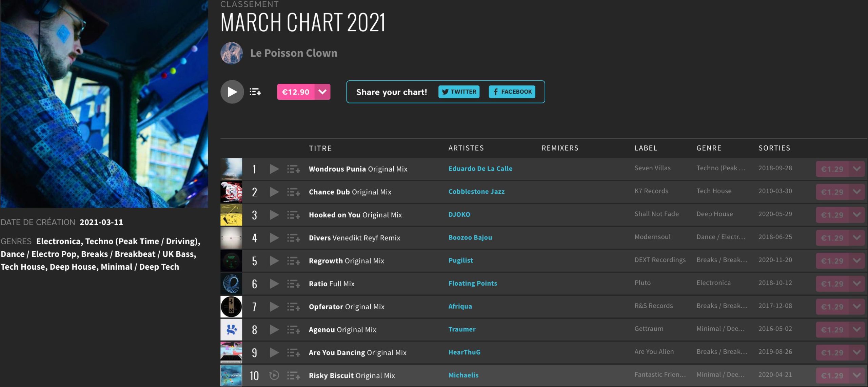Screen dimensions: 868x387
Task: Expand price options for Chance Dub
Action: [x=857, y=192]
